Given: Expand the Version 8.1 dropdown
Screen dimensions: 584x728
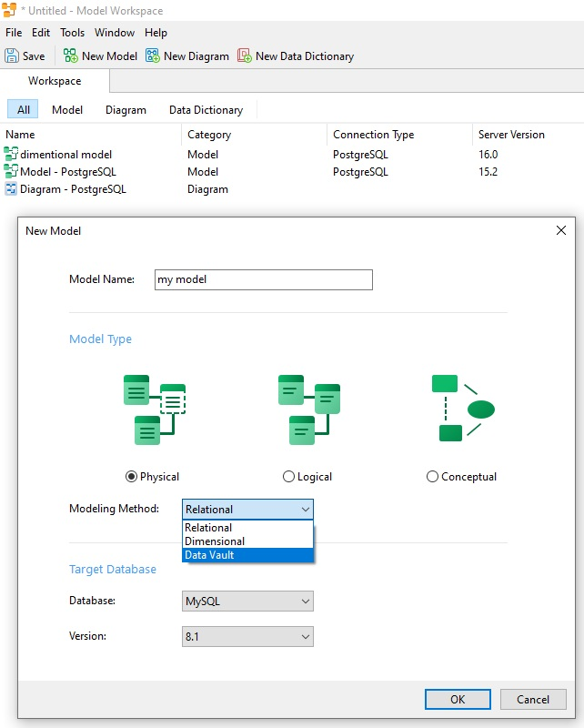Looking at the screenshot, I should tap(248, 636).
